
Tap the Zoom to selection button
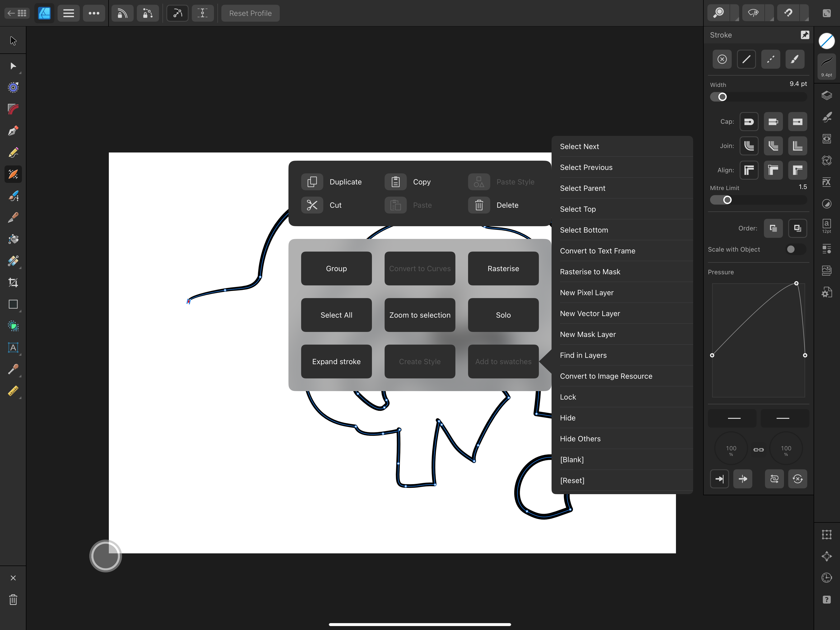[x=420, y=315]
